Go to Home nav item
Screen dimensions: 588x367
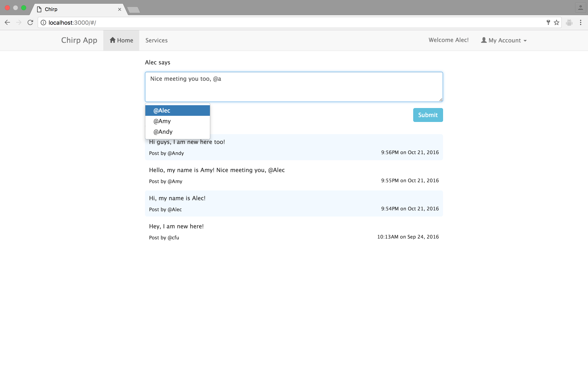click(121, 40)
